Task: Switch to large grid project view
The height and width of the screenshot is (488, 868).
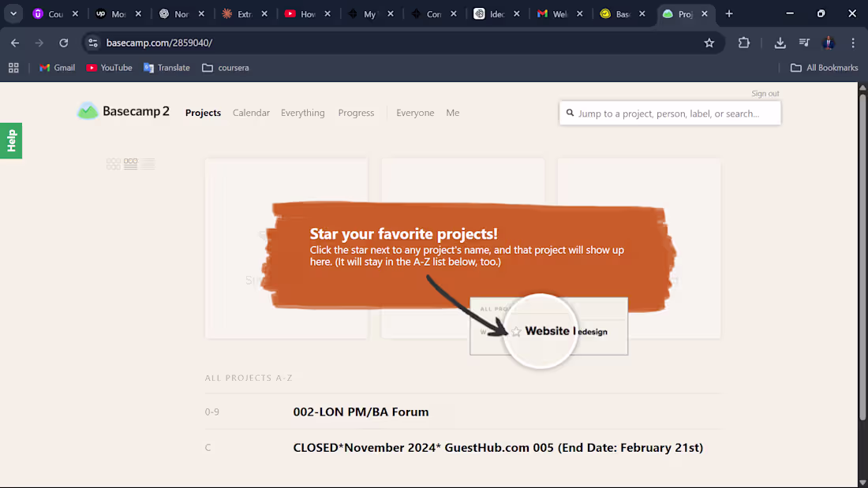Action: tap(113, 163)
